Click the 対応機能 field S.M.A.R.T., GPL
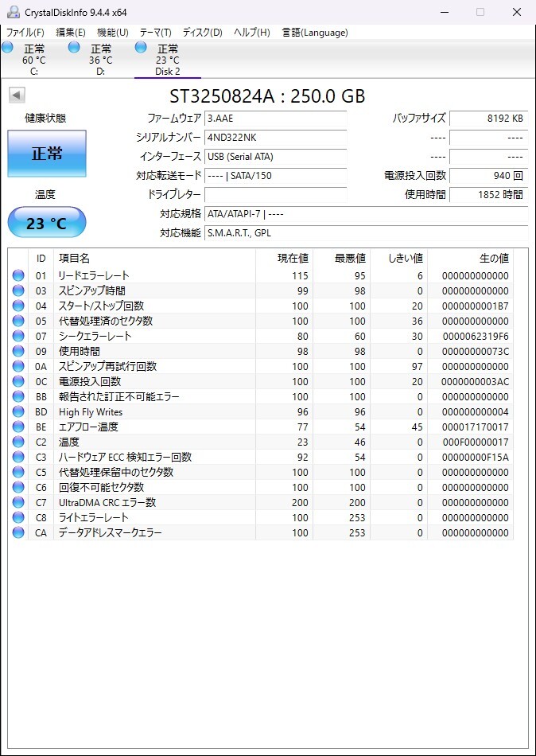The width and height of the screenshot is (536, 756). pyautogui.click(x=367, y=233)
